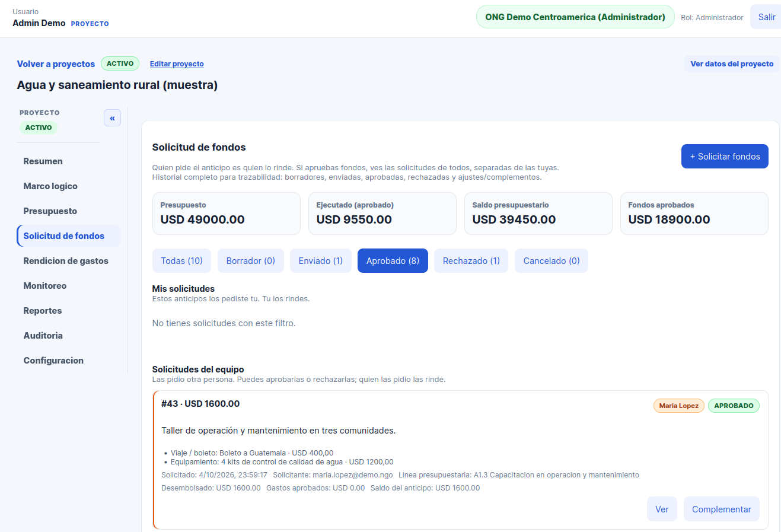
Task: Click the Salir button
Action: pos(766,17)
